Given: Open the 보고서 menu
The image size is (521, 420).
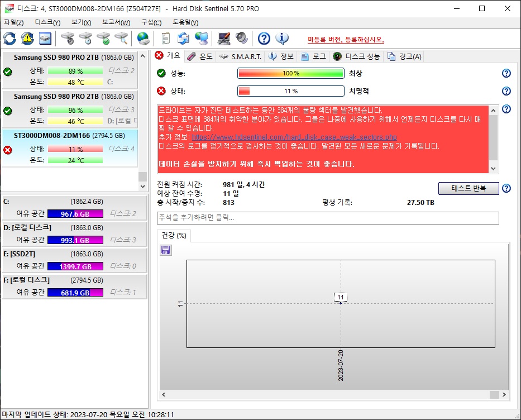Looking at the screenshot, I should 116,22.
